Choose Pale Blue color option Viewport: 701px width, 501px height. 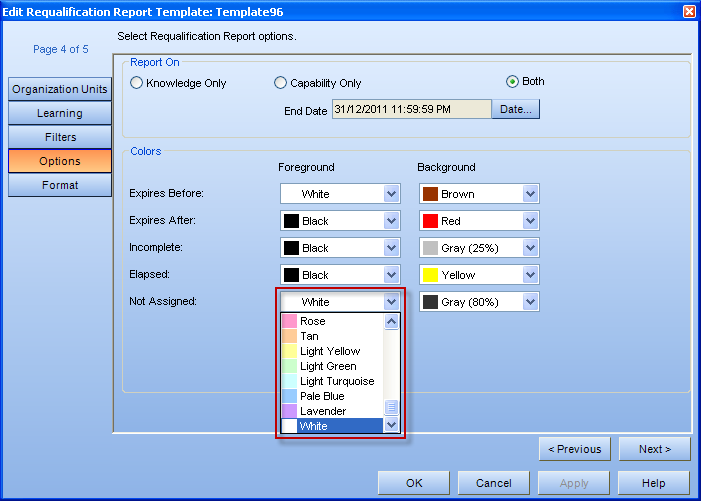[x=323, y=396]
